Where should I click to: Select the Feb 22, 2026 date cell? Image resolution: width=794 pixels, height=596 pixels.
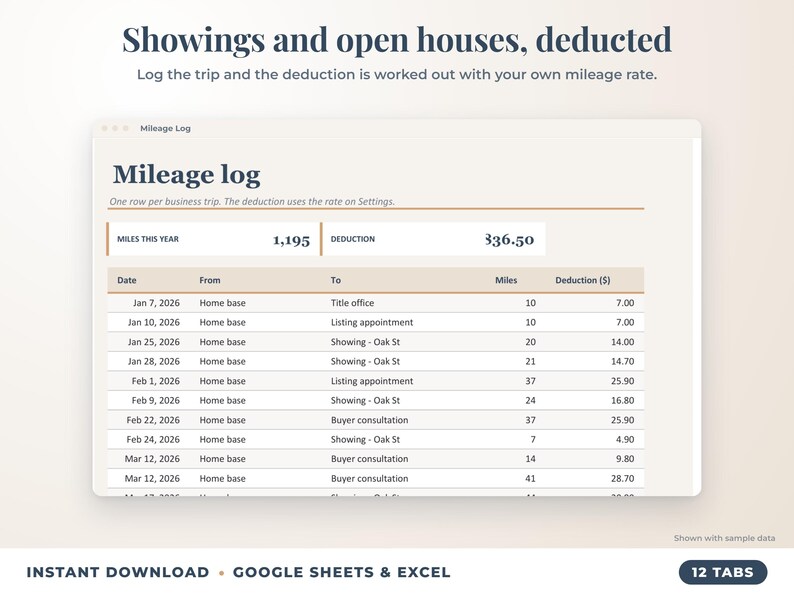[x=153, y=420]
